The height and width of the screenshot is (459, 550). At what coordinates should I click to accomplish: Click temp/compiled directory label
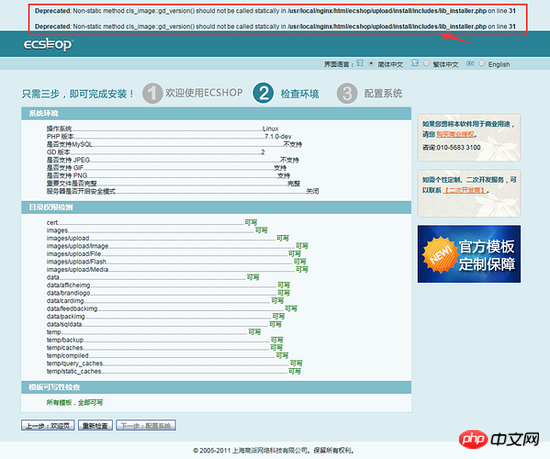coord(67,356)
